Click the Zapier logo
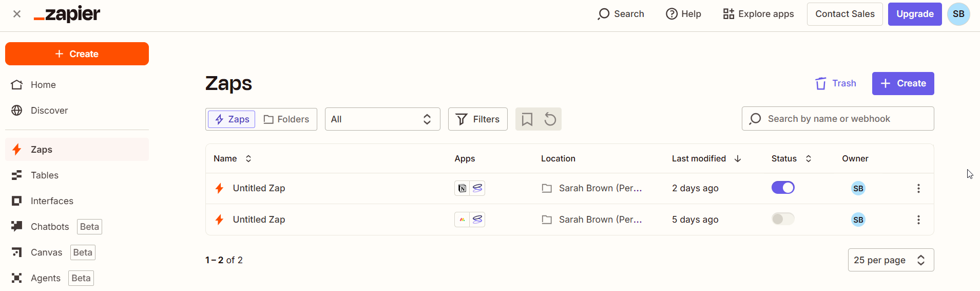The image size is (980, 291). (x=67, y=14)
